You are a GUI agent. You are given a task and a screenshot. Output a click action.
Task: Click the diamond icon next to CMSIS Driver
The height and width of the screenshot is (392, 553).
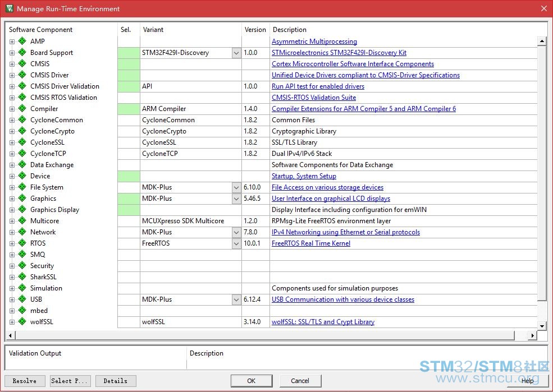22,75
